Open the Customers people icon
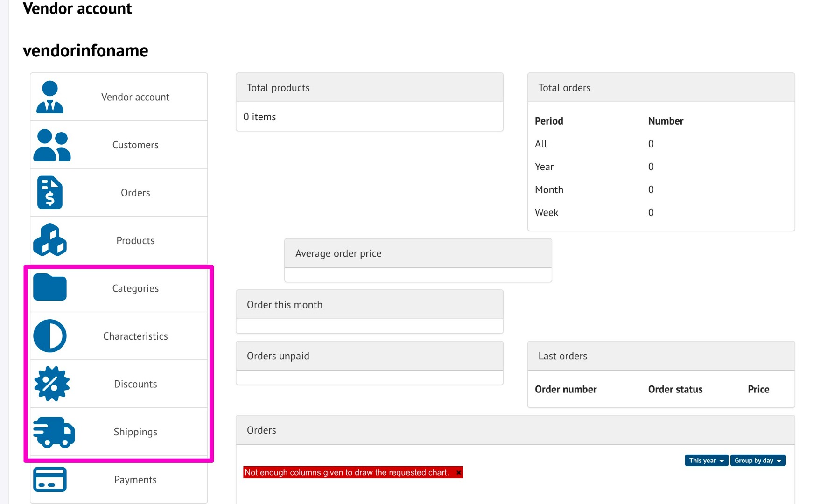The height and width of the screenshot is (504, 813). pyautogui.click(x=51, y=145)
